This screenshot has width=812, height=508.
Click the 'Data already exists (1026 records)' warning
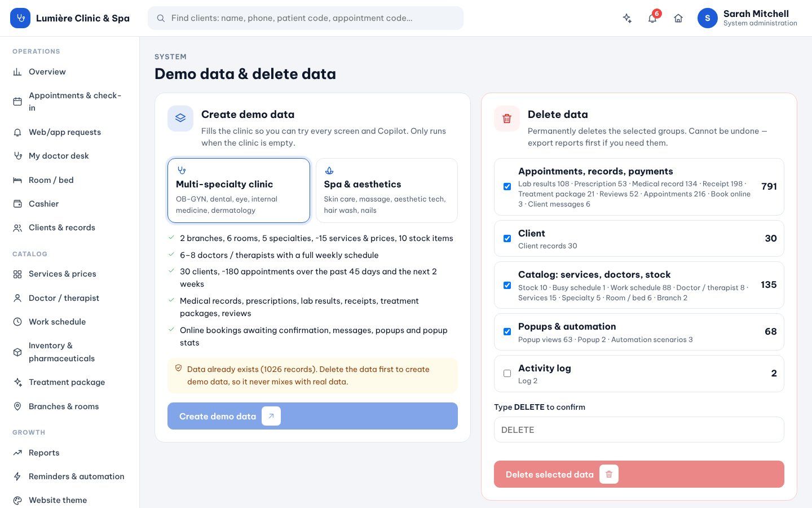312,375
